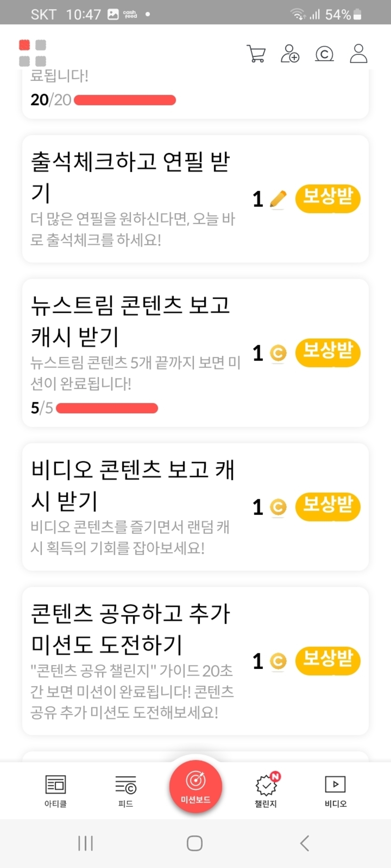Open the user profile icon
This screenshot has width=391, height=868.
(358, 54)
